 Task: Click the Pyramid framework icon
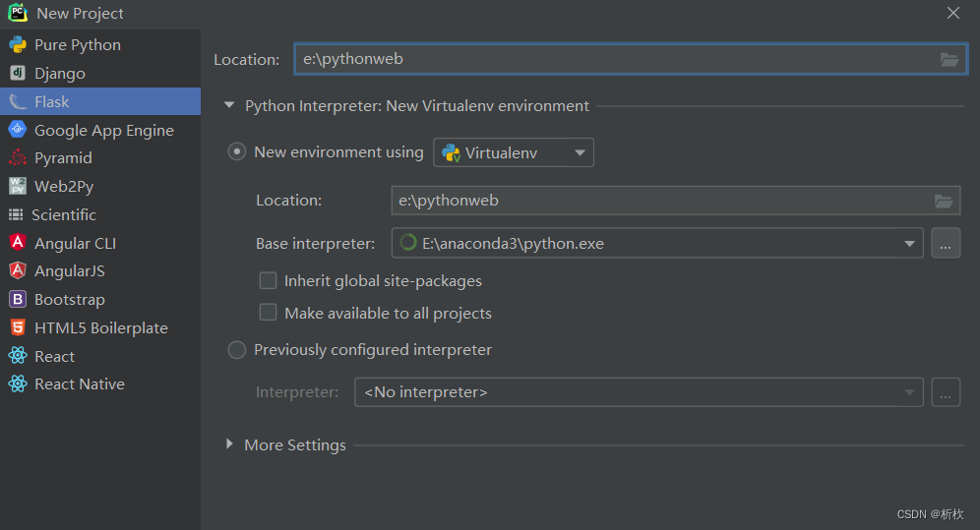[x=17, y=158]
